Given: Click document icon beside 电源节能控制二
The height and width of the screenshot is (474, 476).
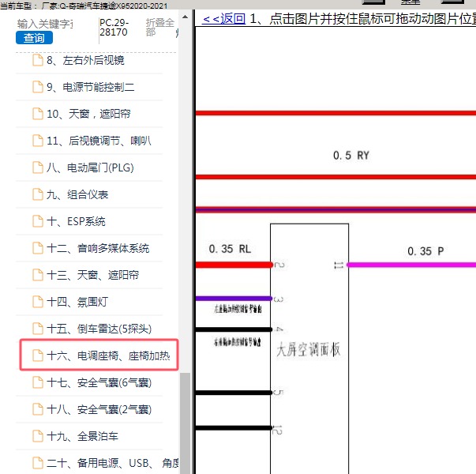Looking at the screenshot, I should pos(38,87).
